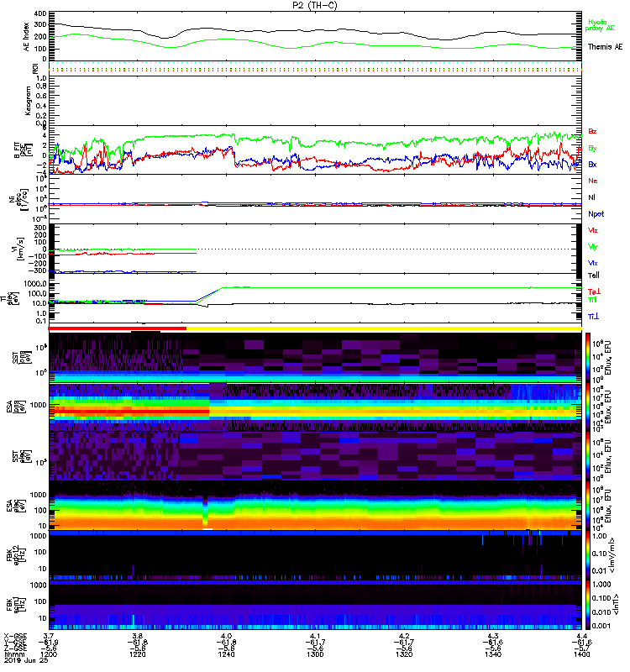Screen dimensions: 630x672
Task: Click the SST ions Eflux color bar
Action: [x=588, y=358]
